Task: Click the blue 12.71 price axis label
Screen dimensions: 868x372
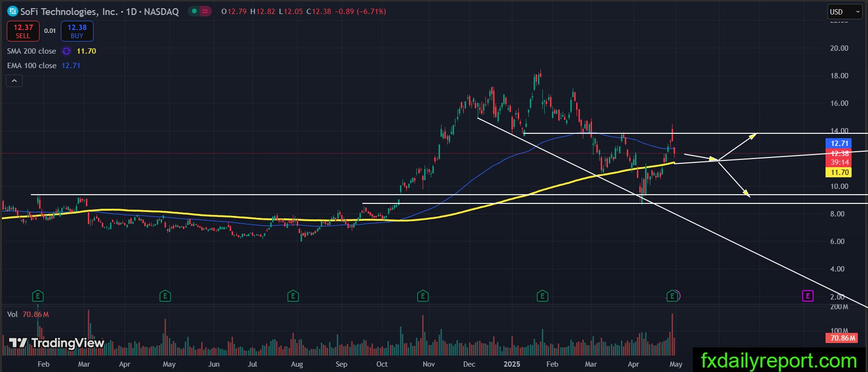Action: 840,143
